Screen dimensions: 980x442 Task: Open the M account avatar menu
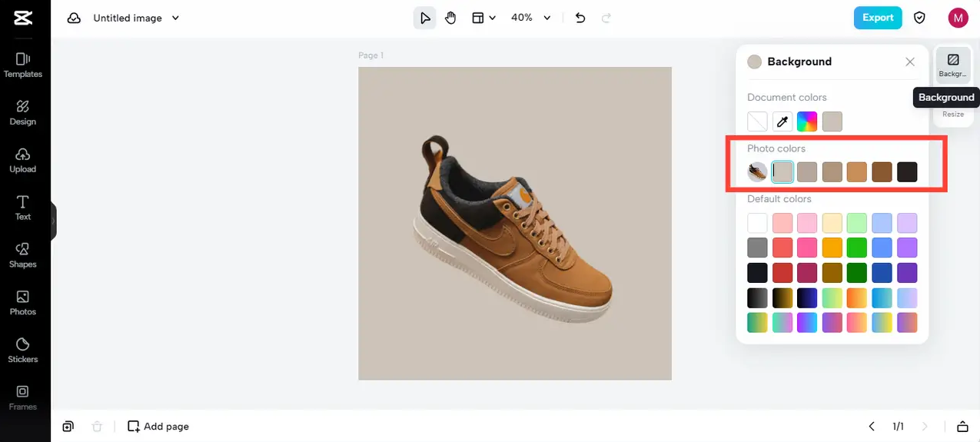pyautogui.click(x=958, y=18)
